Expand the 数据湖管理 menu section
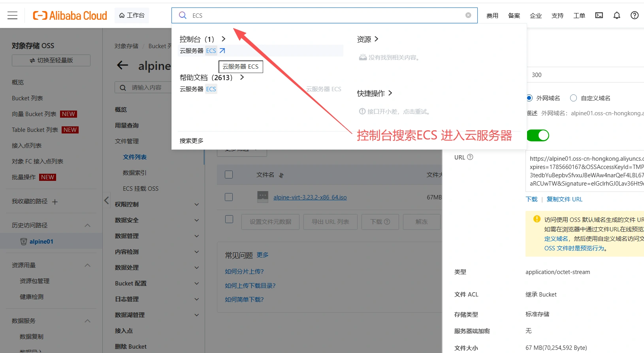 (x=197, y=315)
